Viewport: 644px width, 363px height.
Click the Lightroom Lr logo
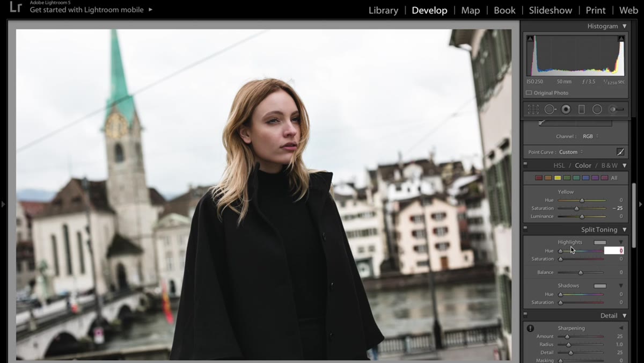(15, 8)
